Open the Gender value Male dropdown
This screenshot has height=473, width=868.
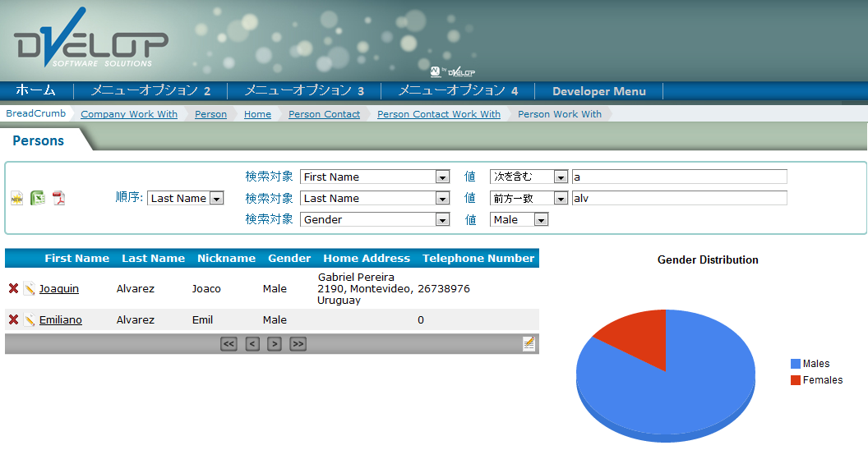541,219
